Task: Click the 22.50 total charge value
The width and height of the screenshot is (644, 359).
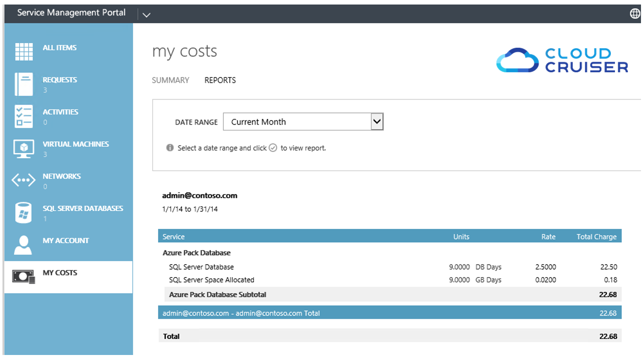Action: pyautogui.click(x=608, y=267)
